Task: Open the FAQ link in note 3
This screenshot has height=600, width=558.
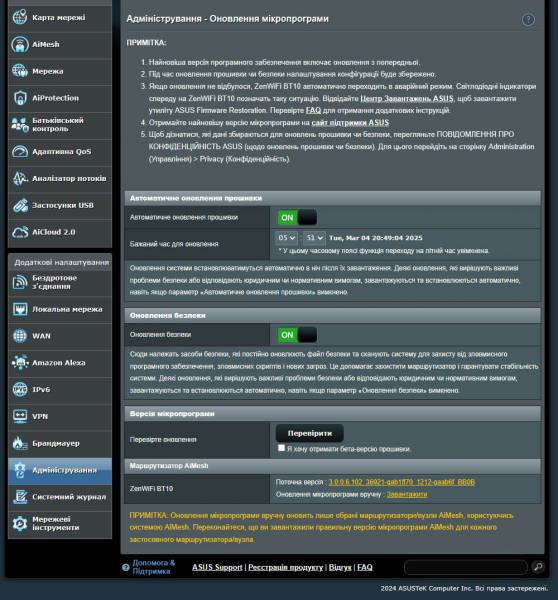Action: [x=313, y=110]
